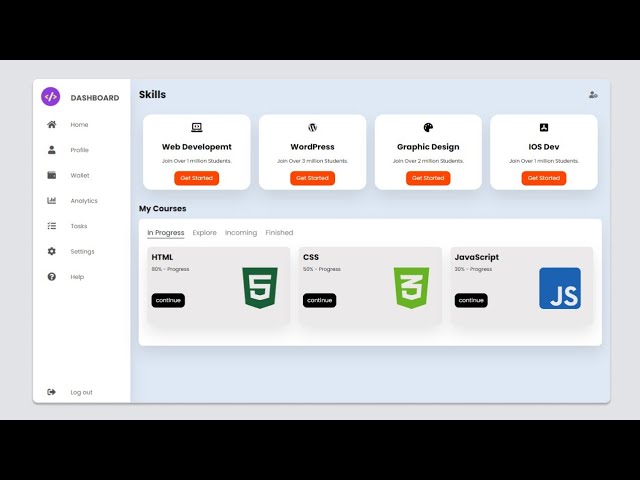Switch to the Incoming tab
The image size is (640, 480).
pos(241,233)
